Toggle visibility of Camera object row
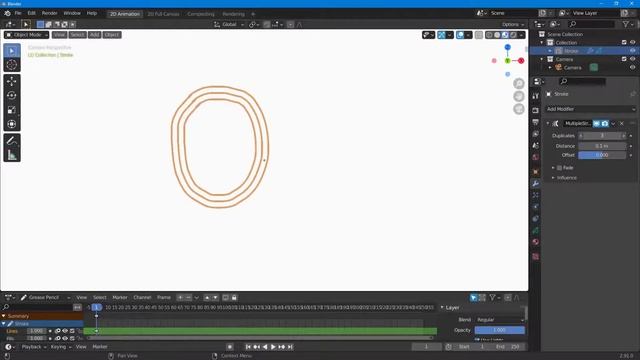The width and height of the screenshot is (640, 360). pos(633,67)
